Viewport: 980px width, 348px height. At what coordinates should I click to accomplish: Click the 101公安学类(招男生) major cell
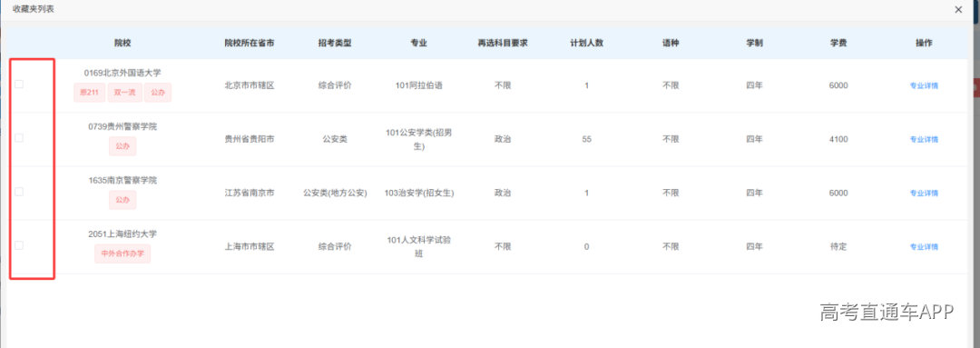pos(418,140)
